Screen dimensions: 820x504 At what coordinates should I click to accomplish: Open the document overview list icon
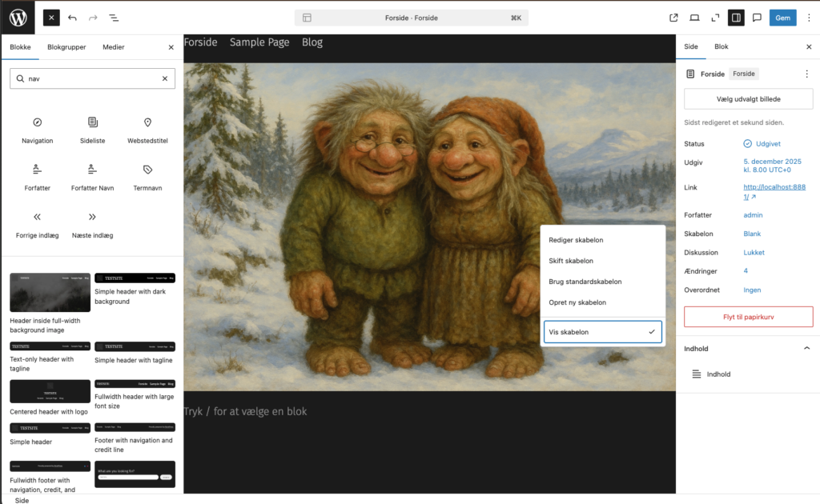pos(114,18)
